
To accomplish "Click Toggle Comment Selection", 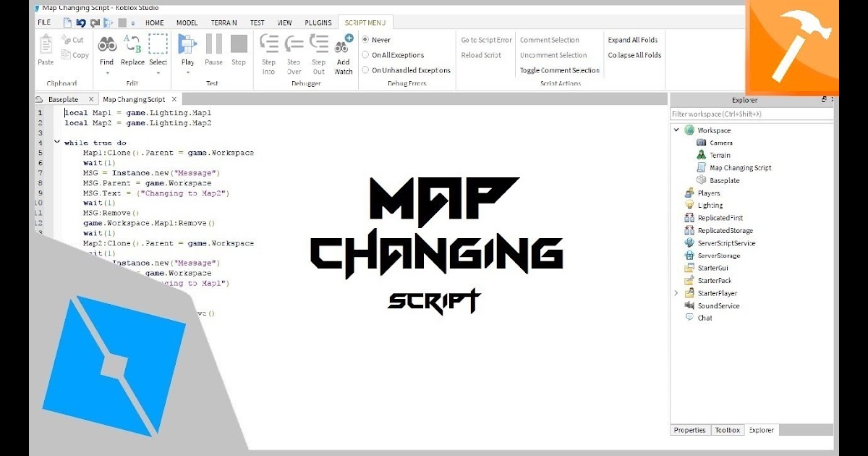I will (560, 70).
